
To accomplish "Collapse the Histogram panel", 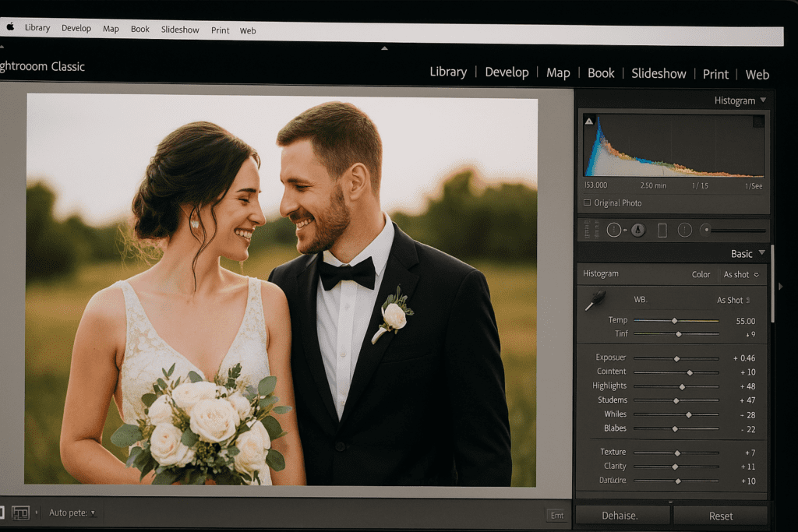I will point(761,100).
